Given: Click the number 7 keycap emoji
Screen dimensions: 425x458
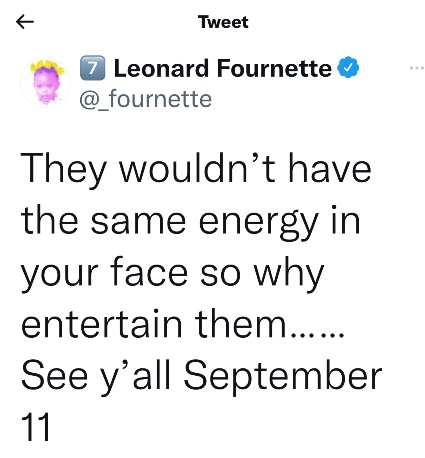Looking at the screenshot, I should (x=92, y=68).
